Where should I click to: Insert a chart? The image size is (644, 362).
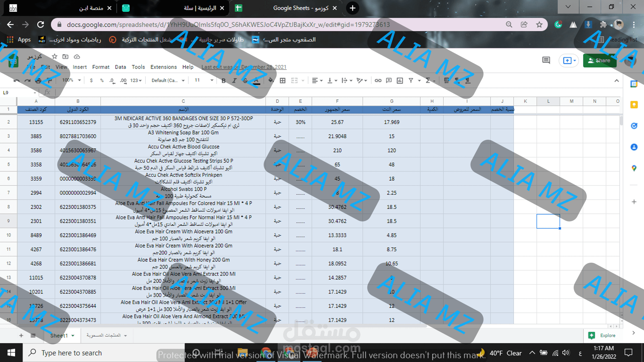click(x=400, y=81)
